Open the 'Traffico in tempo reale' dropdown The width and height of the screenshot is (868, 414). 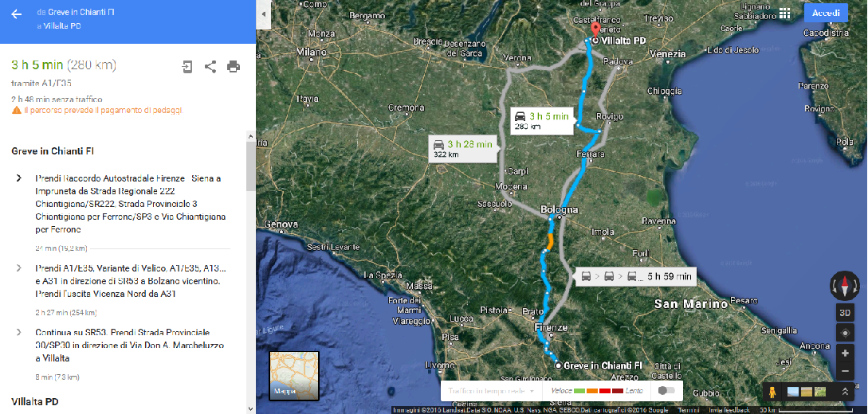coord(490,391)
